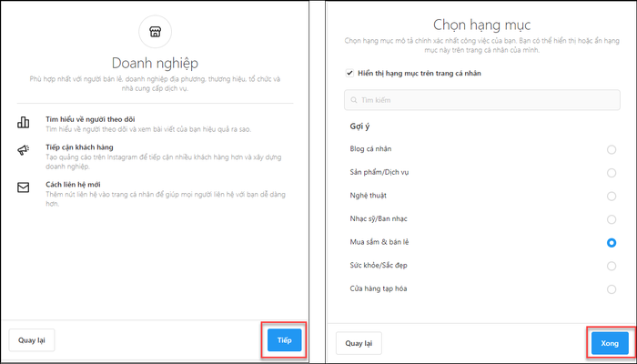Click the envelope contact icon
Viewport: 637px width, 364px height.
(23, 187)
